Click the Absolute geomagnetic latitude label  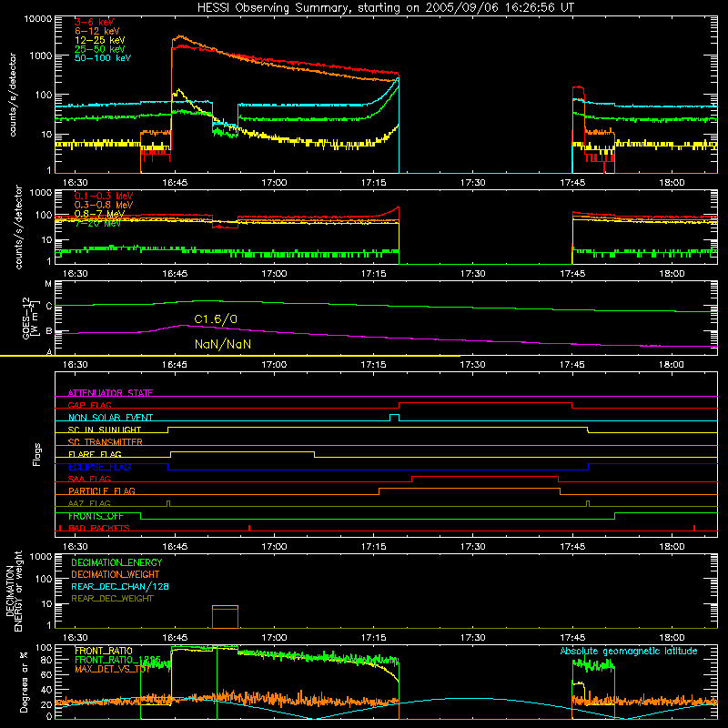pos(629,651)
